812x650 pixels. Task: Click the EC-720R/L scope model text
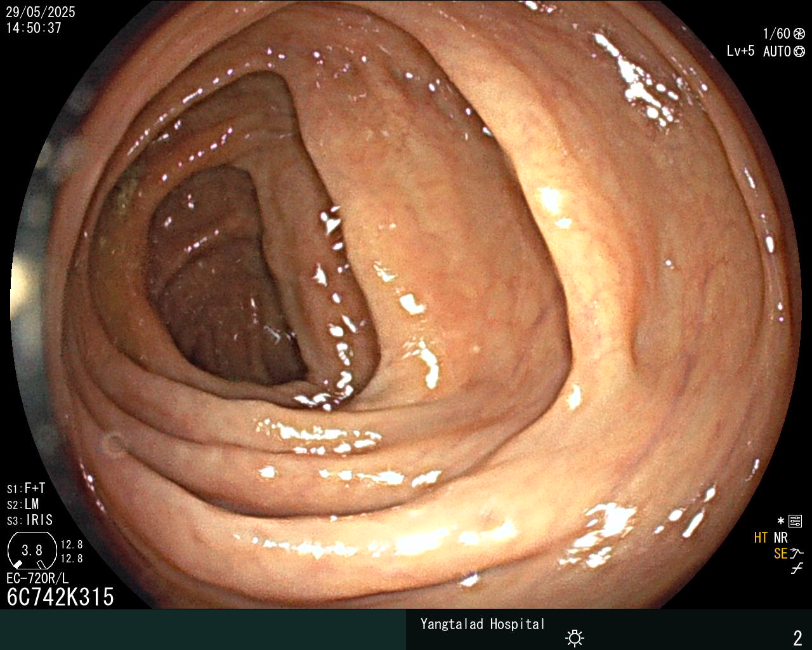[x=37, y=578]
